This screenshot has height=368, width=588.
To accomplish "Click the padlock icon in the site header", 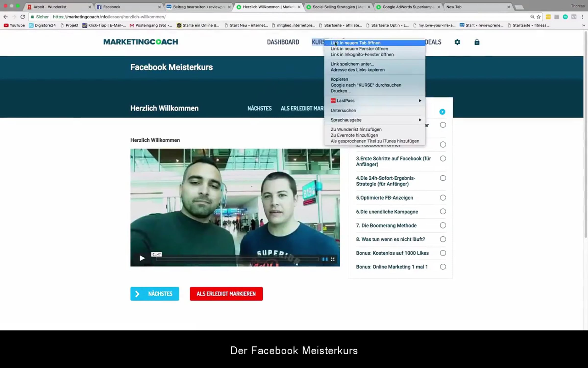I will [477, 42].
